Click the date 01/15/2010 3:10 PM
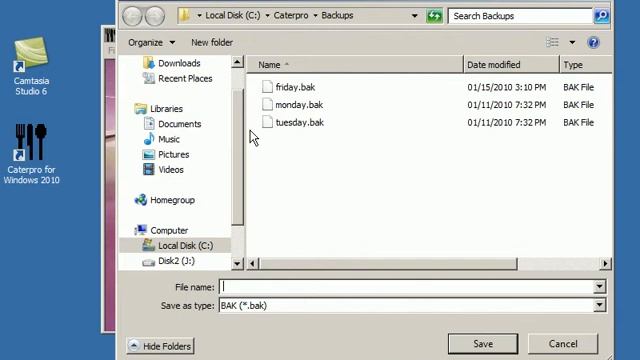 tap(507, 87)
